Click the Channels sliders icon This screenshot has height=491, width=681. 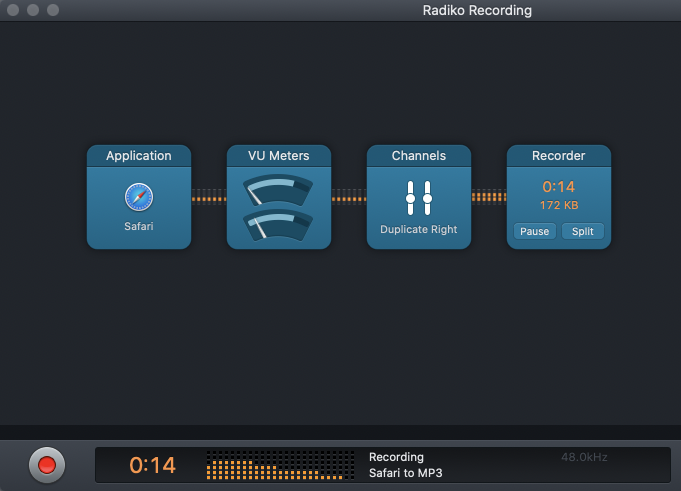coord(419,198)
